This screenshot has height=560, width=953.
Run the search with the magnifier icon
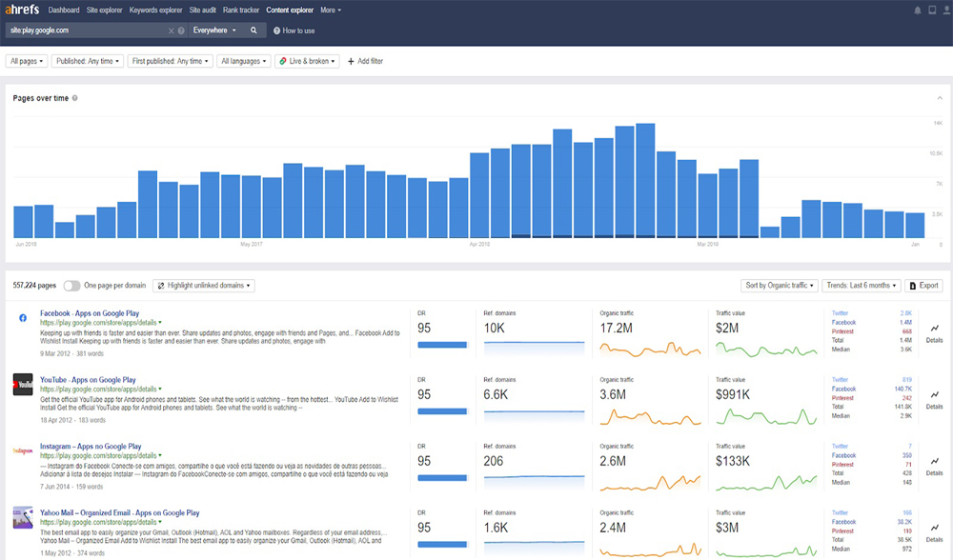253,30
